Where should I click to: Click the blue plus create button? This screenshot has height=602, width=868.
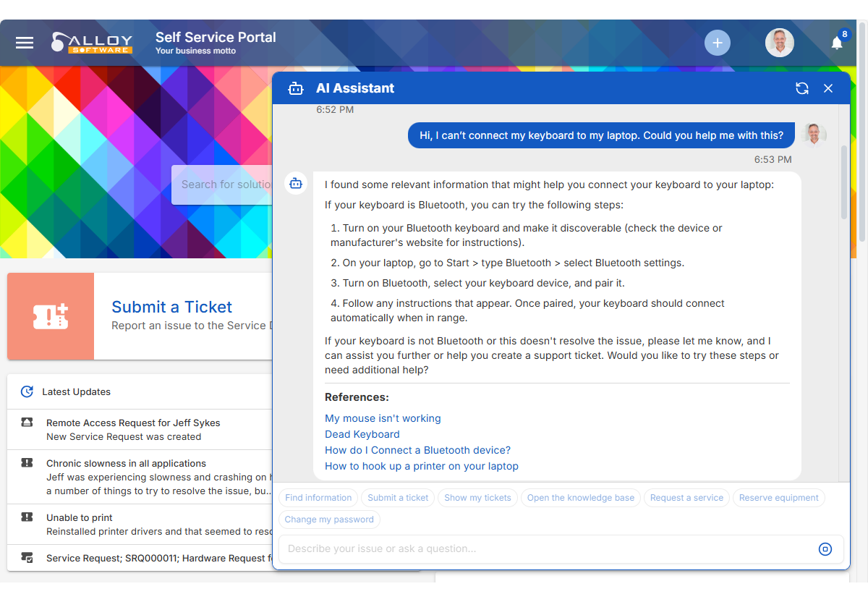click(x=717, y=43)
